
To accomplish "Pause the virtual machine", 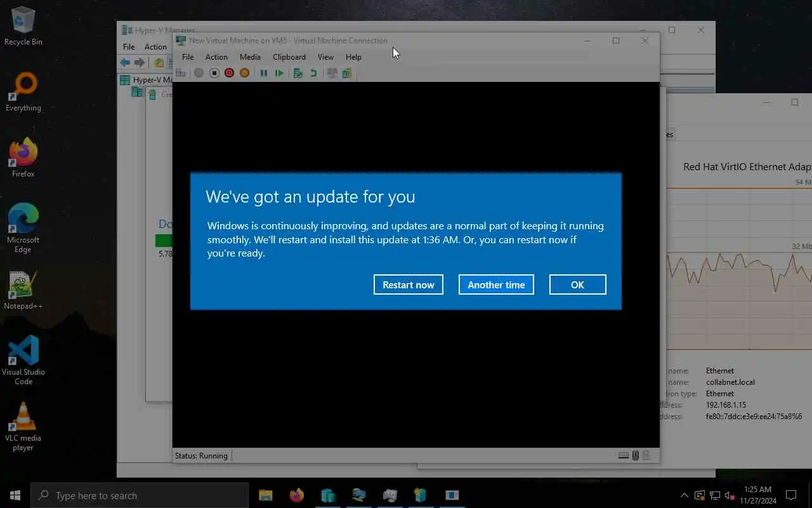I will (264, 73).
